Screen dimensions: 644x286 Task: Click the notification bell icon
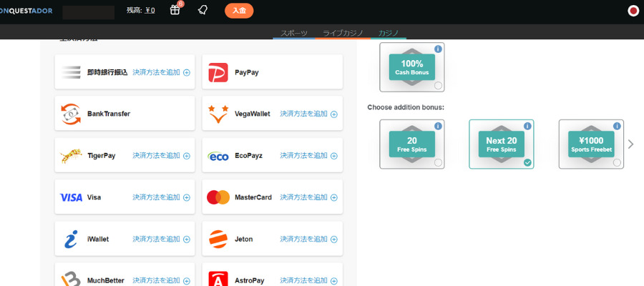pos(203,10)
